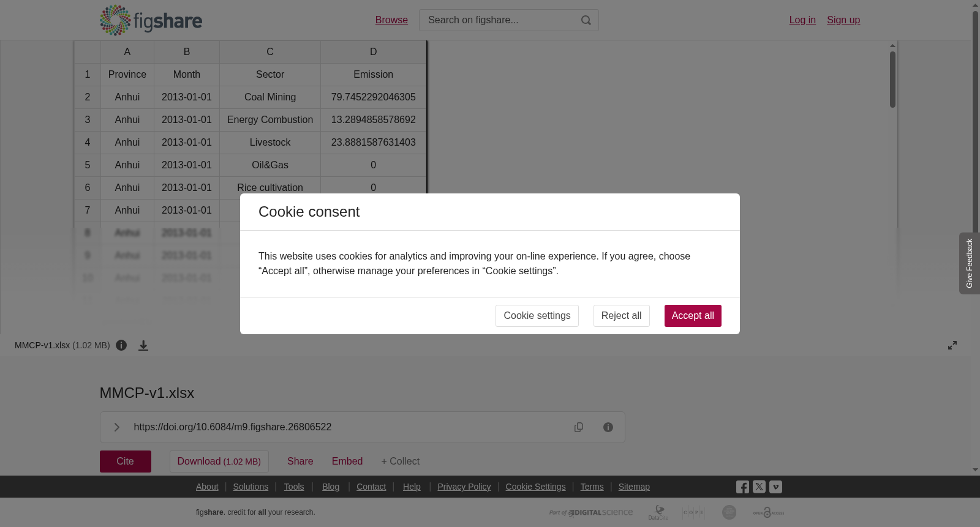Screen dimensions: 980x527
Task: Open Help footer link
Action: (x=412, y=487)
